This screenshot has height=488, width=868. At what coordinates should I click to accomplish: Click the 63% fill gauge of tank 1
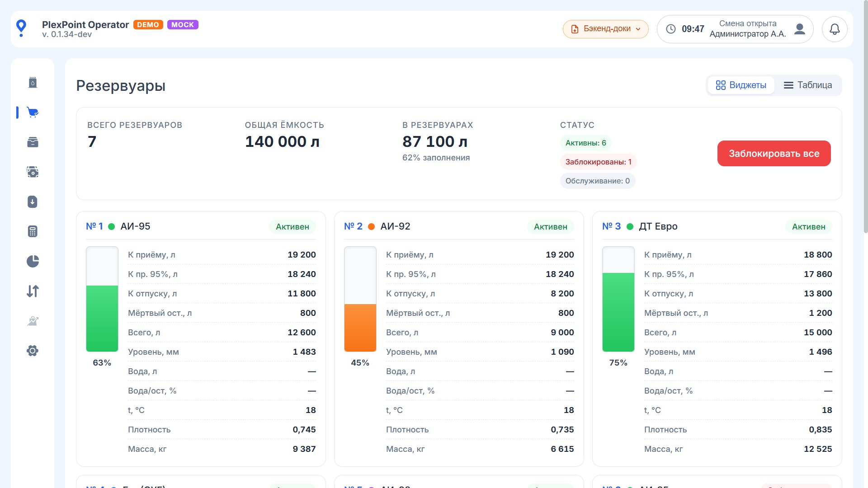pos(102,299)
